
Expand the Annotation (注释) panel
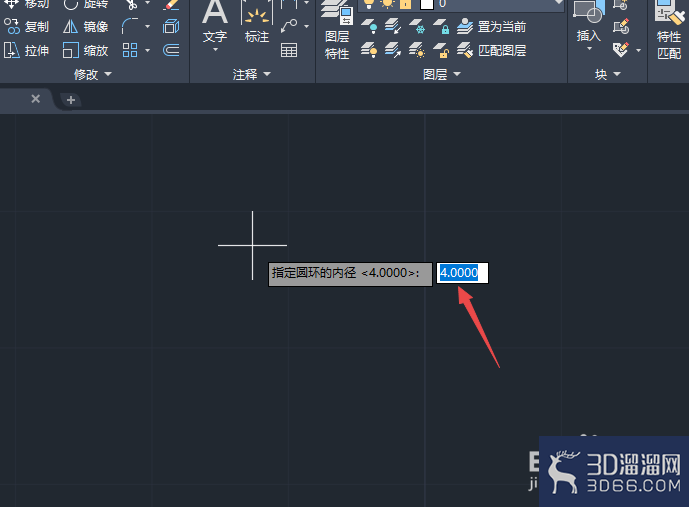pos(252,74)
